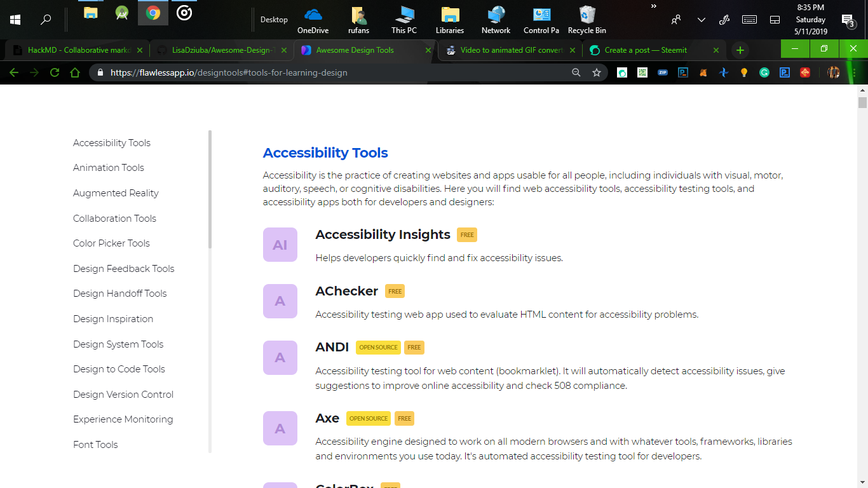This screenshot has height=488, width=868.
Task: Bookmark this page with the star icon
Action: click(x=597, y=72)
